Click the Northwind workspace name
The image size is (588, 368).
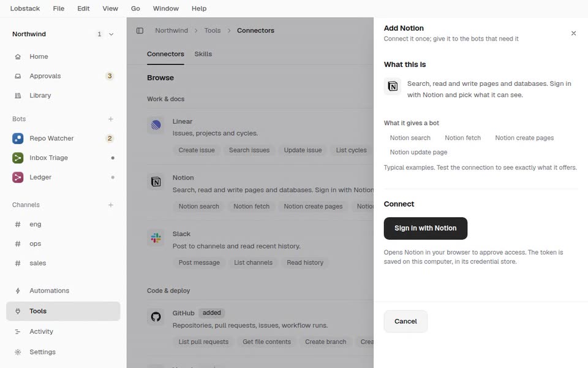[x=29, y=34]
